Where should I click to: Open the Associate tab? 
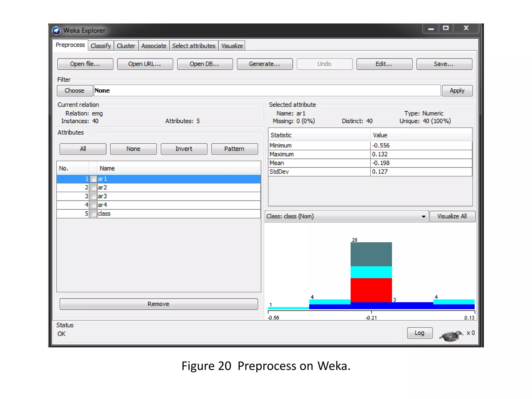coord(154,46)
